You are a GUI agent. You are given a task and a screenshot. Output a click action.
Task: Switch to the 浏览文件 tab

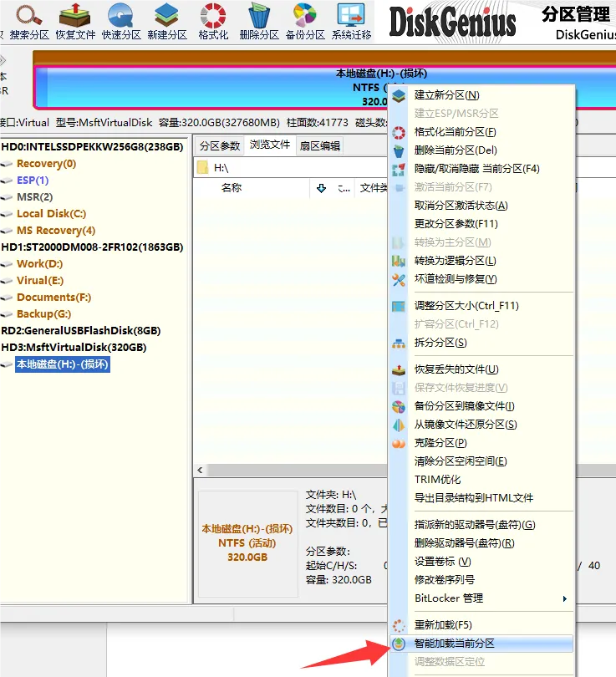[x=270, y=145]
